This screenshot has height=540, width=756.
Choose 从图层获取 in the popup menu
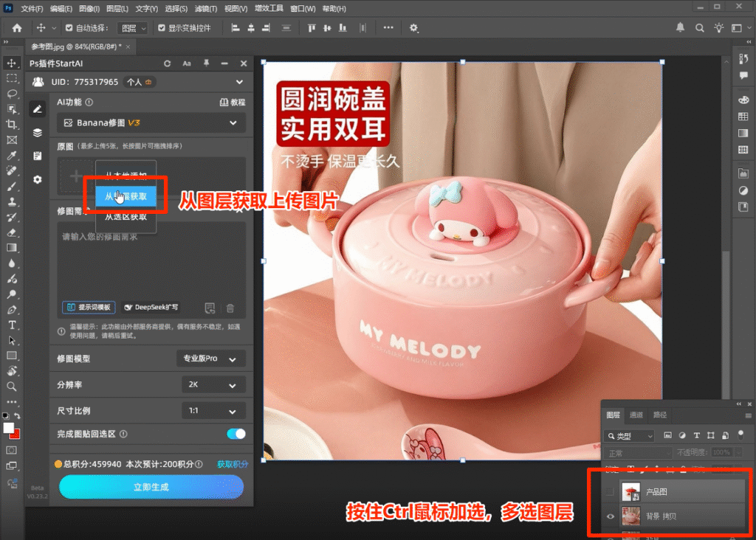(126, 196)
